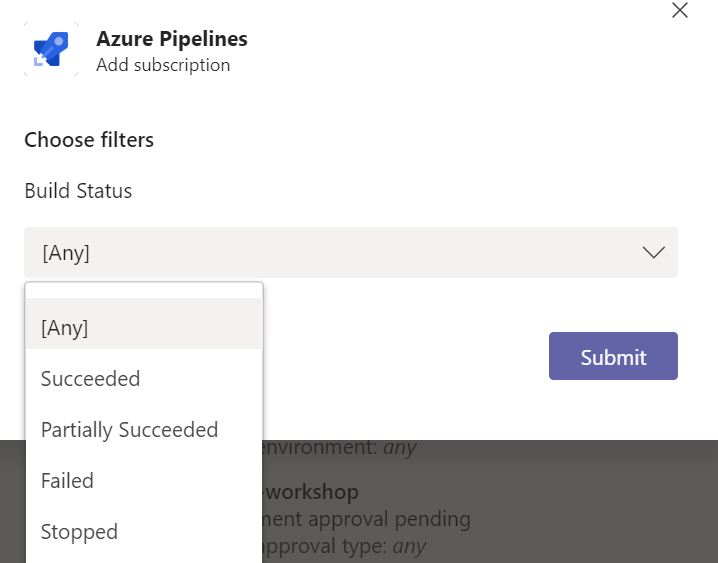Click the Azure Pipelines title text
This screenshot has height=563, width=718.
point(172,39)
